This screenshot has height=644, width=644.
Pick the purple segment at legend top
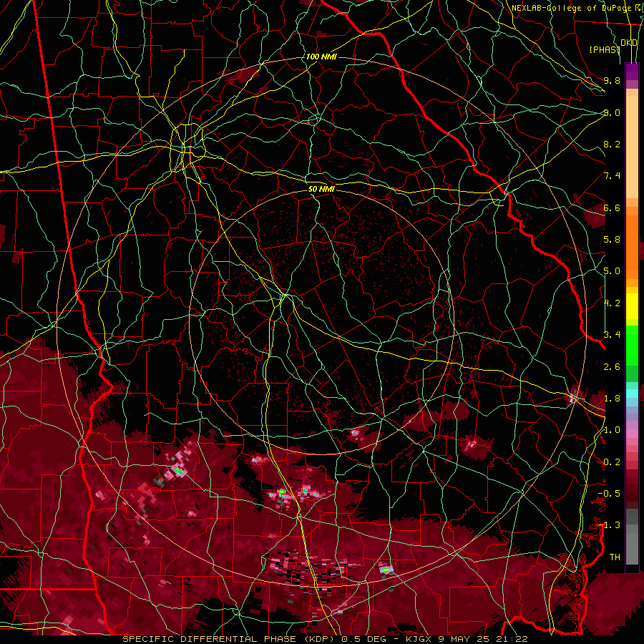click(632, 72)
